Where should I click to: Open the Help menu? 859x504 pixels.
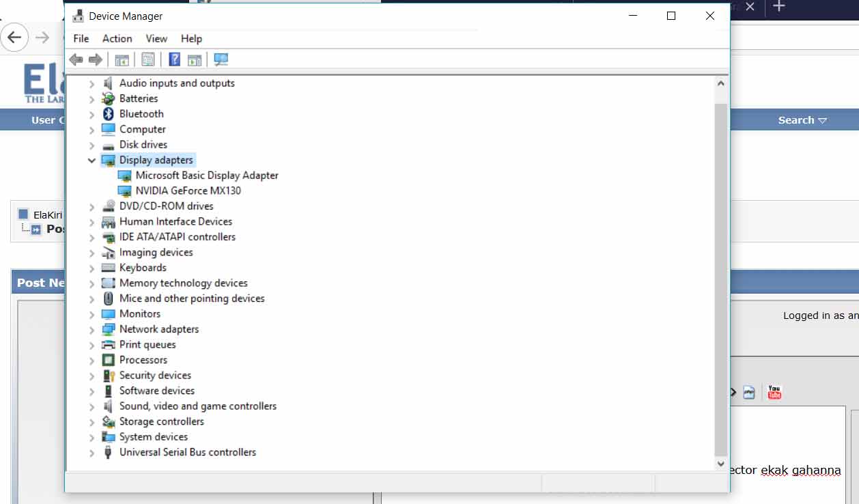[191, 39]
